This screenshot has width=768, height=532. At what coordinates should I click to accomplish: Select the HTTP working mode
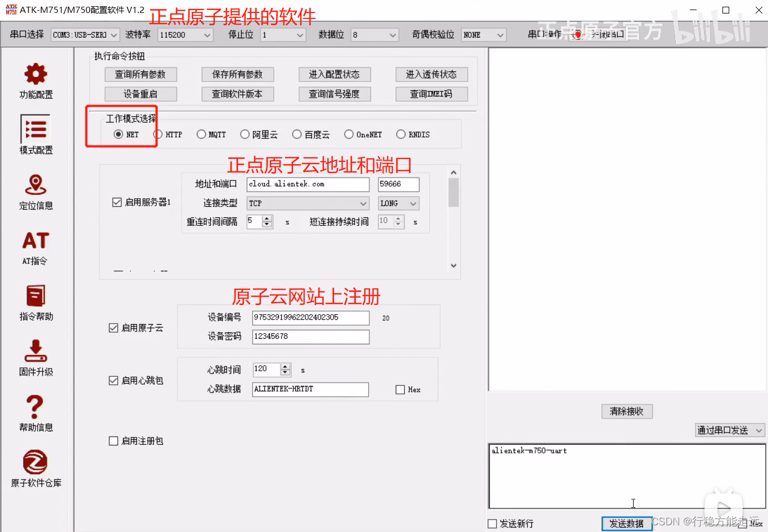tap(158, 134)
